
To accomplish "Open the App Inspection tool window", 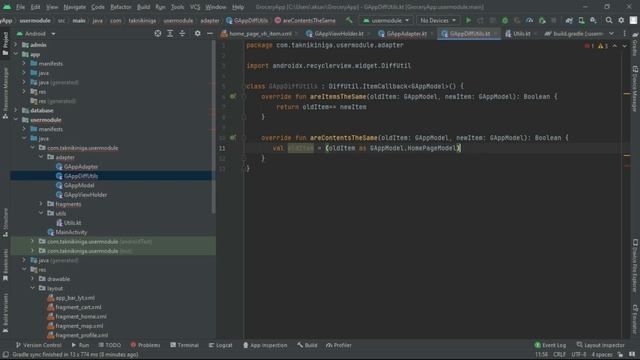I will tap(265, 345).
